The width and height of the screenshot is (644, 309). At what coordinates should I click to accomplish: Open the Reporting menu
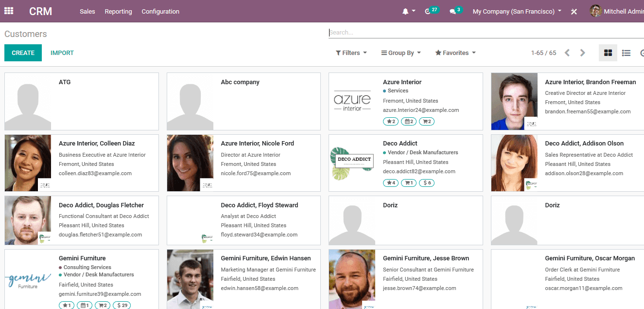pyautogui.click(x=118, y=11)
